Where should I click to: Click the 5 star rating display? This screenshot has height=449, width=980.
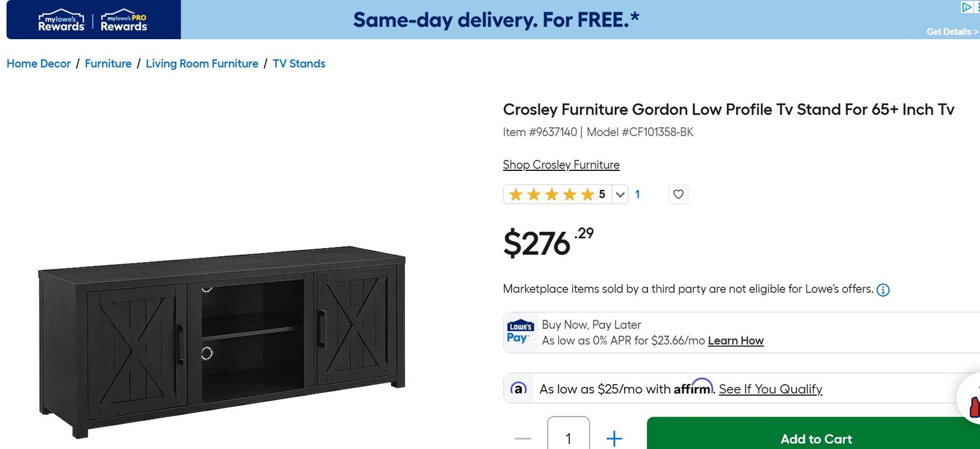point(557,194)
